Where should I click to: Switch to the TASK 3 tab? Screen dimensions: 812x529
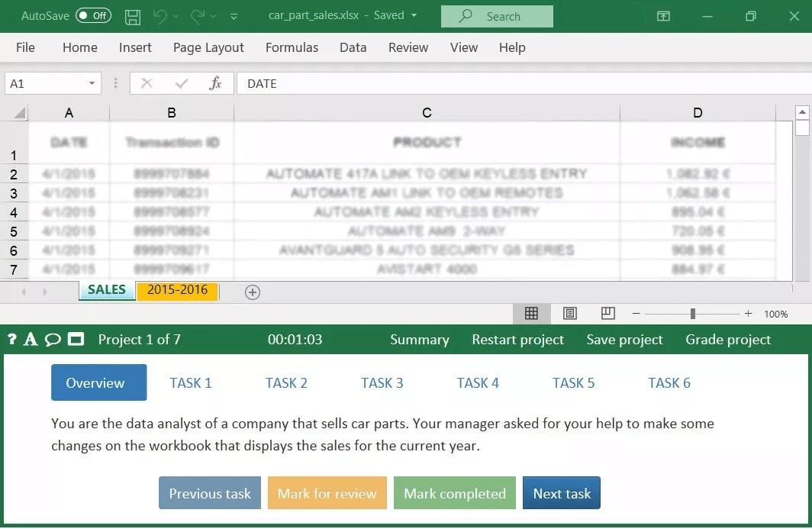pos(382,383)
